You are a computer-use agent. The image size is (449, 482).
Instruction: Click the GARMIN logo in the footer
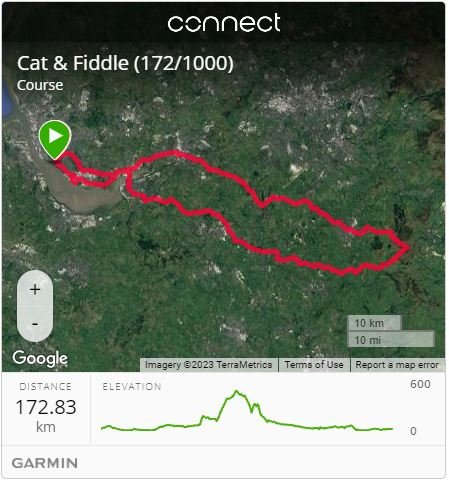[45, 463]
